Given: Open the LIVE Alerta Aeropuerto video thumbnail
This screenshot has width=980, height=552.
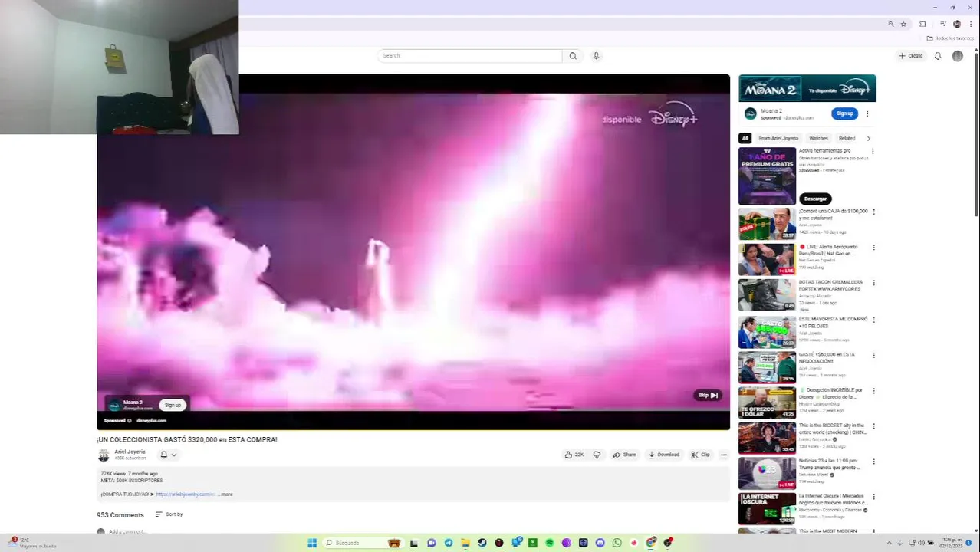Looking at the screenshot, I should click(x=767, y=260).
